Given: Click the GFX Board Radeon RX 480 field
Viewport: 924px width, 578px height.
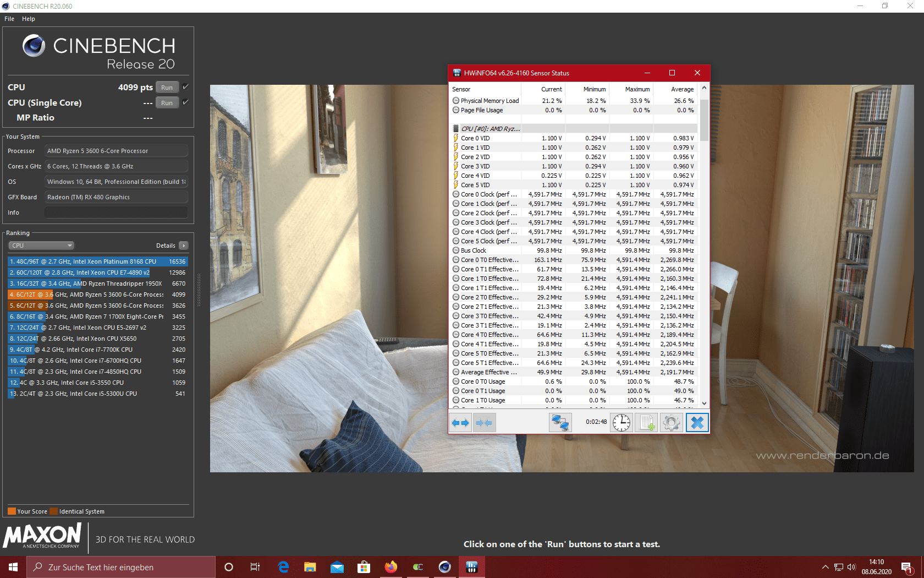Looking at the screenshot, I should (x=116, y=197).
